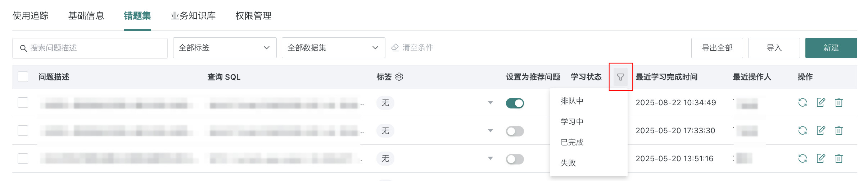Edit the first row dated 2025-08-22
This screenshot has height=181, width=868.
tap(821, 102)
